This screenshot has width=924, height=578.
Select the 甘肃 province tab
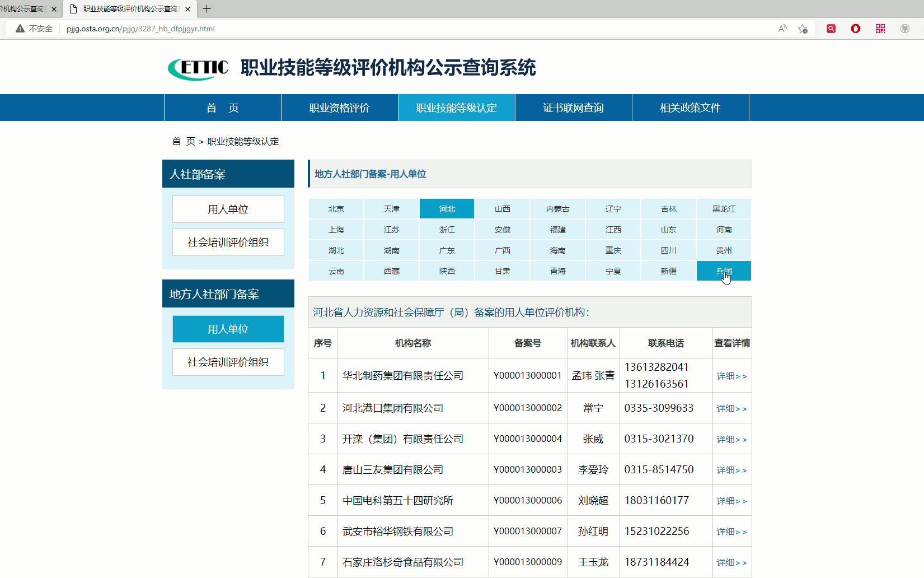click(503, 271)
